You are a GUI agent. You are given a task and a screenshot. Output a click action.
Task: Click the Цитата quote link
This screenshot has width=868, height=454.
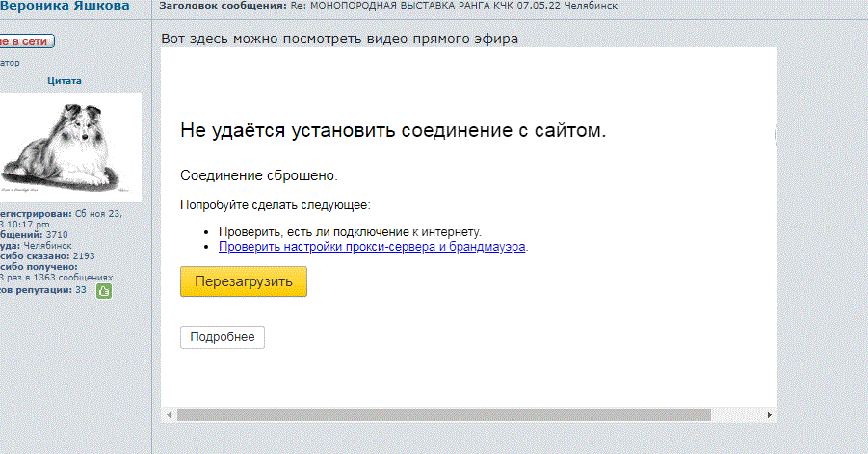[x=65, y=80]
